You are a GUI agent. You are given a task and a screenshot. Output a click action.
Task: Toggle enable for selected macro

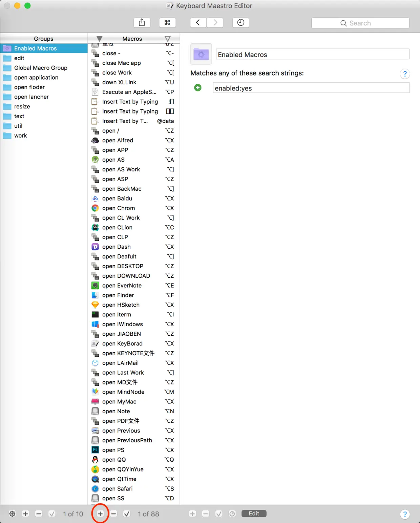(x=127, y=514)
